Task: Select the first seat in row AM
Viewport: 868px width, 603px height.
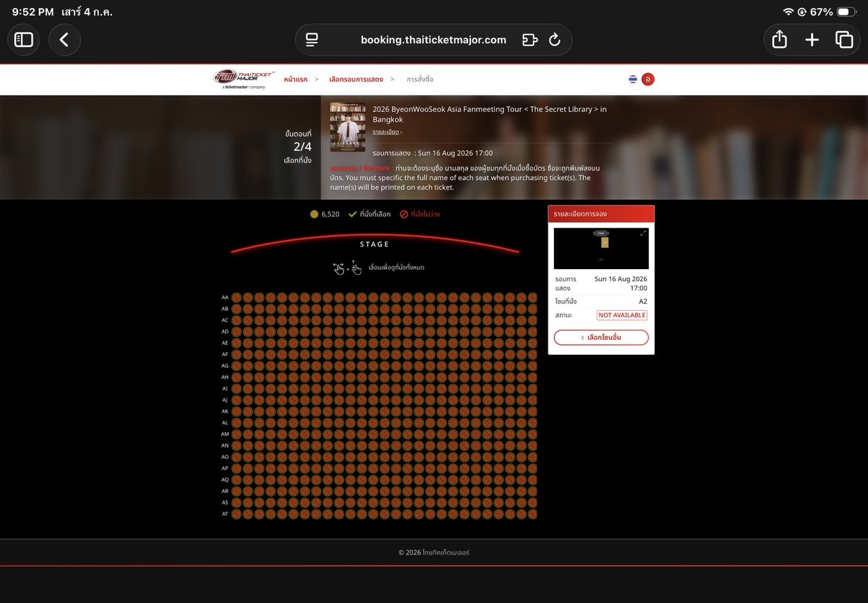Action: [x=237, y=434]
